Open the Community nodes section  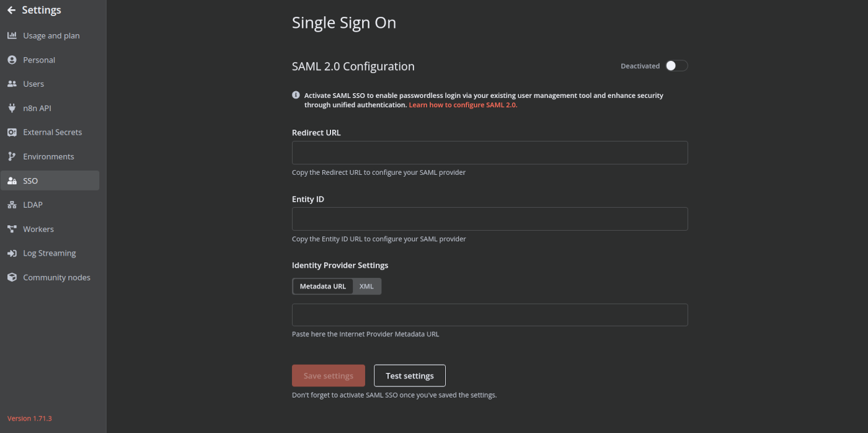click(x=56, y=277)
